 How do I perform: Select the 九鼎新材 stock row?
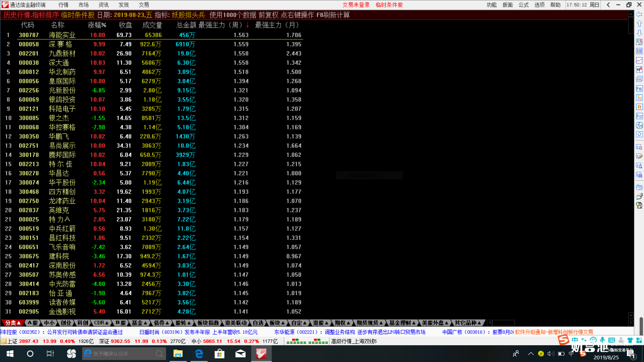pyautogui.click(x=62, y=54)
